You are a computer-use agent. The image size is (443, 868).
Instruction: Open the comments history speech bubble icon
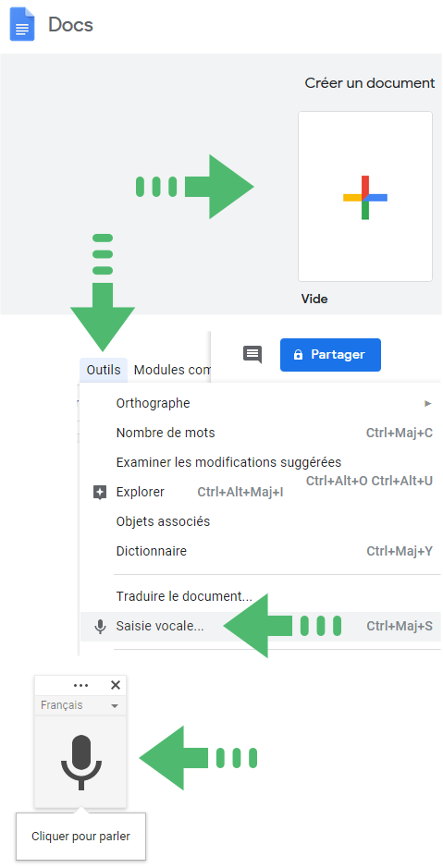point(252,354)
